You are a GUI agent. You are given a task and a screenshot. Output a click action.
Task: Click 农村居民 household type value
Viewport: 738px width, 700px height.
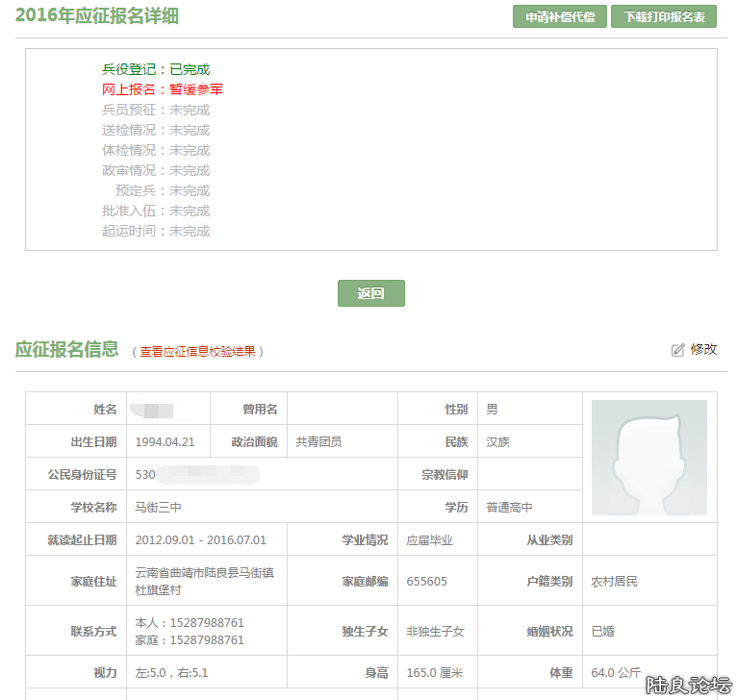tap(614, 581)
